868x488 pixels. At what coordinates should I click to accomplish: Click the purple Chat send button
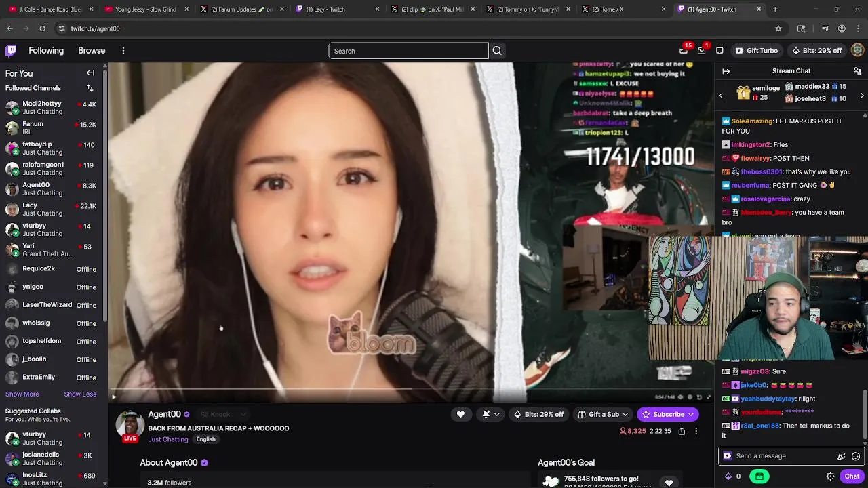(852, 476)
